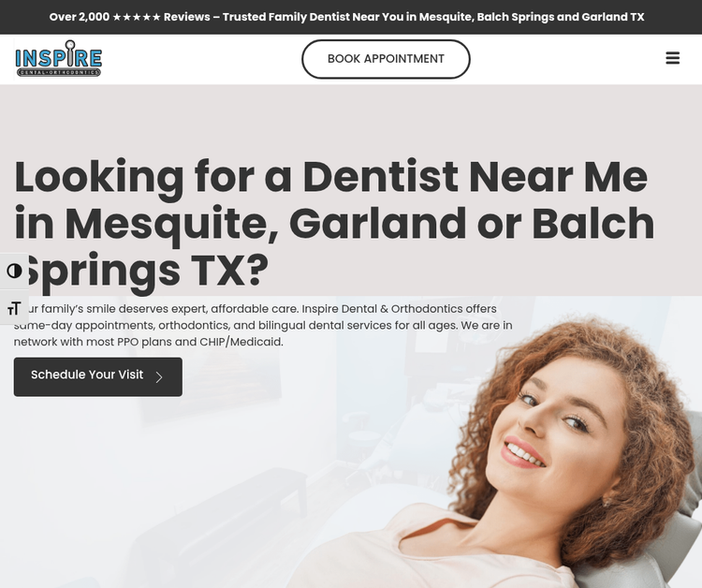Toggle high contrast mode
702x588 pixels.
tap(14, 271)
